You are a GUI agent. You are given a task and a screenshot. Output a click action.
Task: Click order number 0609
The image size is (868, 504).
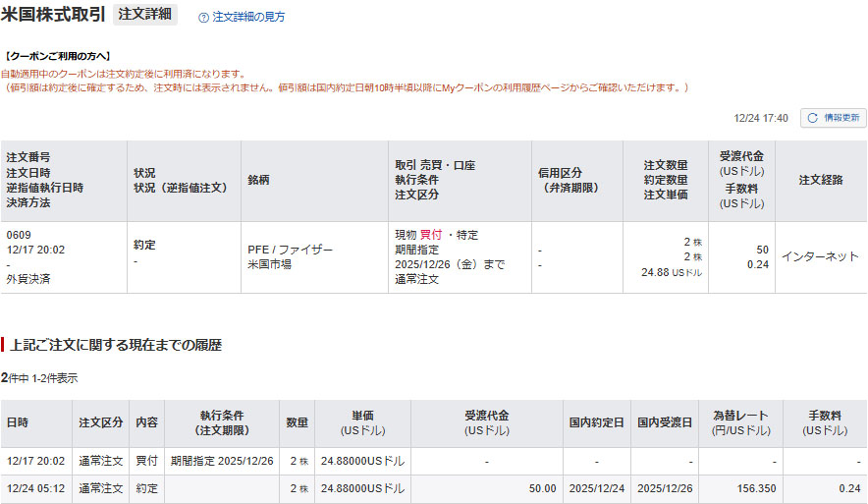point(19,235)
